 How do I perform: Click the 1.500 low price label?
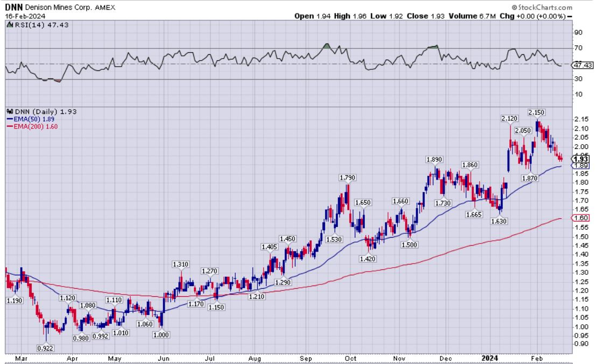pyautogui.click(x=409, y=245)
